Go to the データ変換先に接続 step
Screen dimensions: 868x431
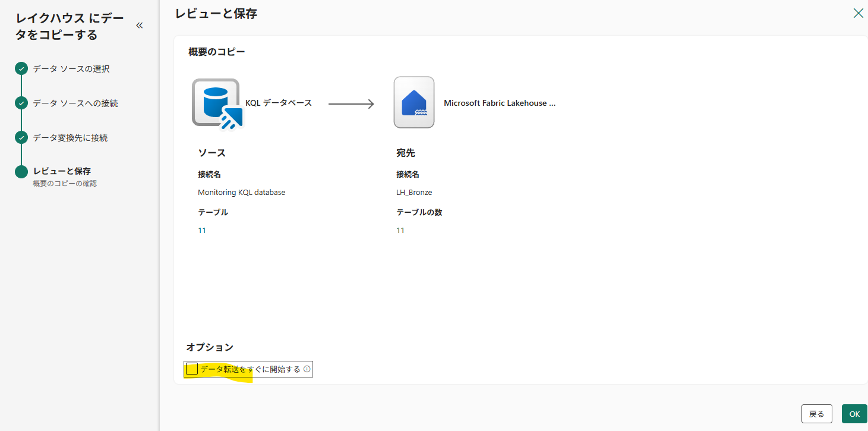(x=70, y=138)
